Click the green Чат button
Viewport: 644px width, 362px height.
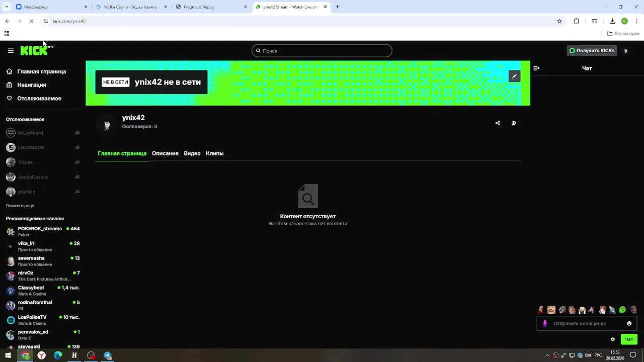point(629,339)
